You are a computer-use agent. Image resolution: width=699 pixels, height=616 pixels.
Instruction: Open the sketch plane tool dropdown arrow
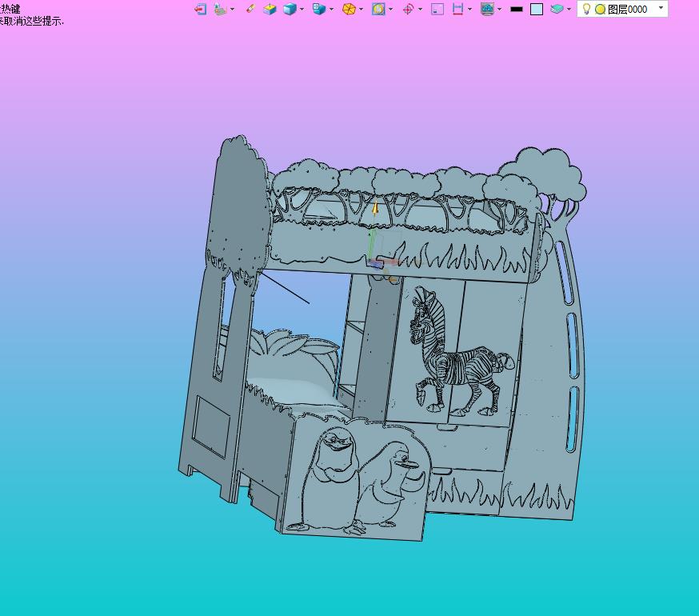[x=232, y=10]
